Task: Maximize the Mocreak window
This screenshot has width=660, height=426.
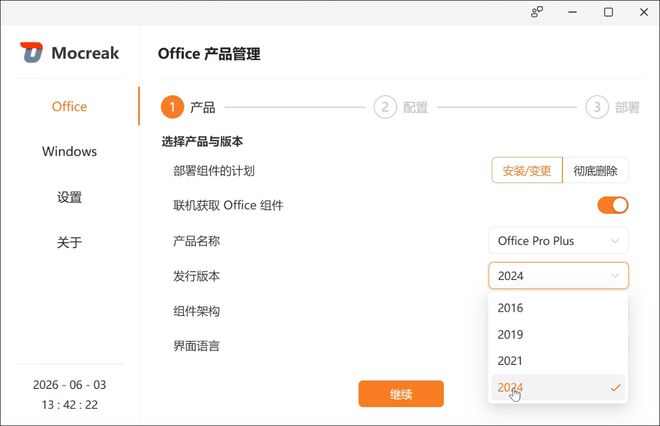Action: (x=608, y=12)
